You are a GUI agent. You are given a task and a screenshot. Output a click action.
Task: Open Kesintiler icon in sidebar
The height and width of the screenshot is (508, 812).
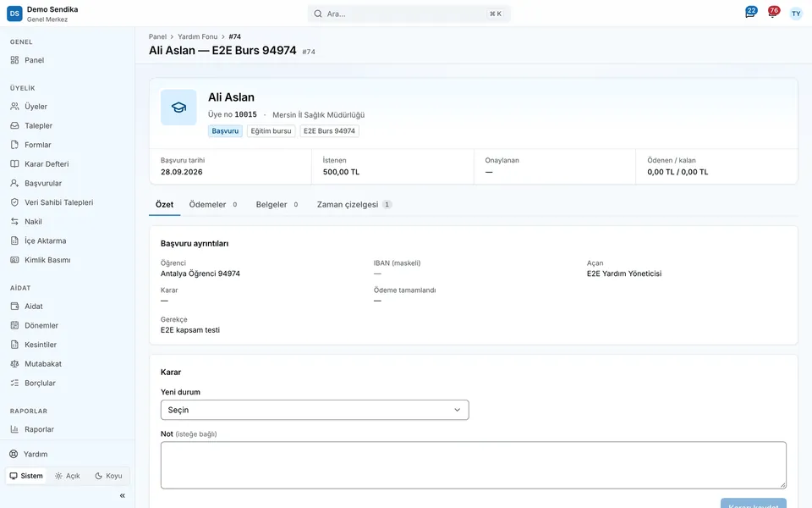[14, 345]
